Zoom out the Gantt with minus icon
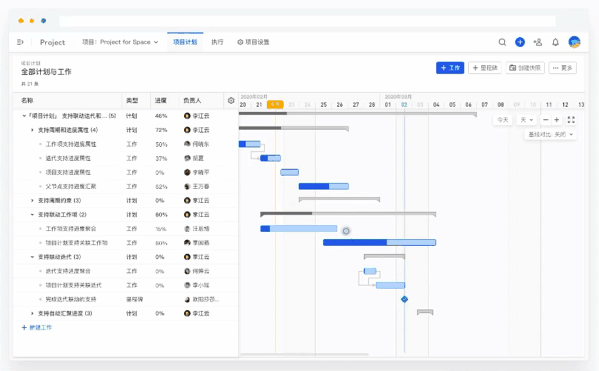This screenshot has height=371, width=599. click(x=546, y=120)
